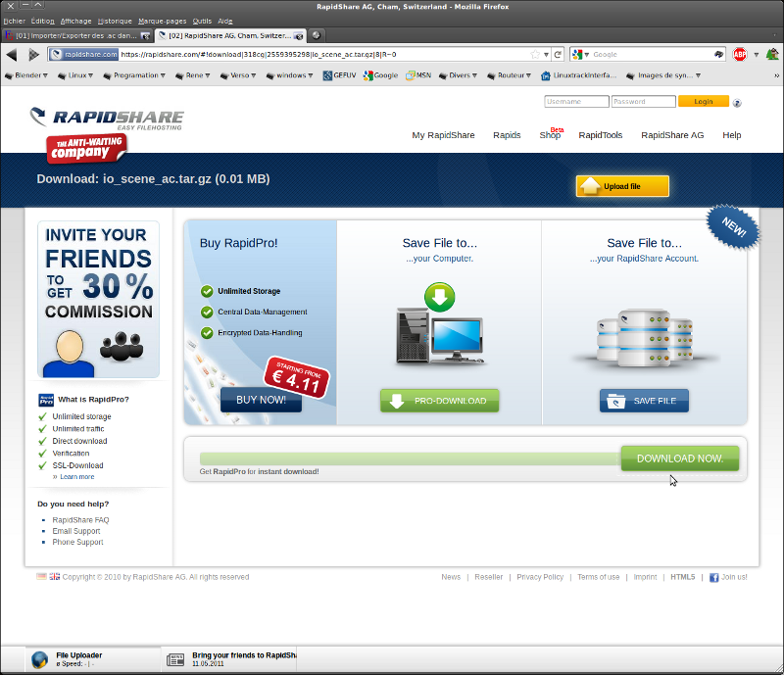Bookmark this page with the star icon
784x675 pixels.
[535, 55]
